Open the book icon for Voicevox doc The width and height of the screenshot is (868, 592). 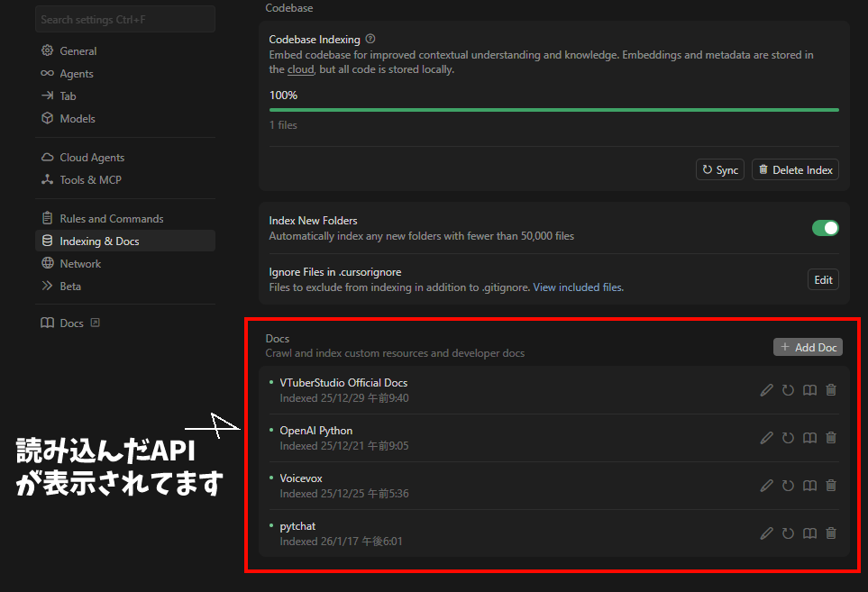[809, 486]
